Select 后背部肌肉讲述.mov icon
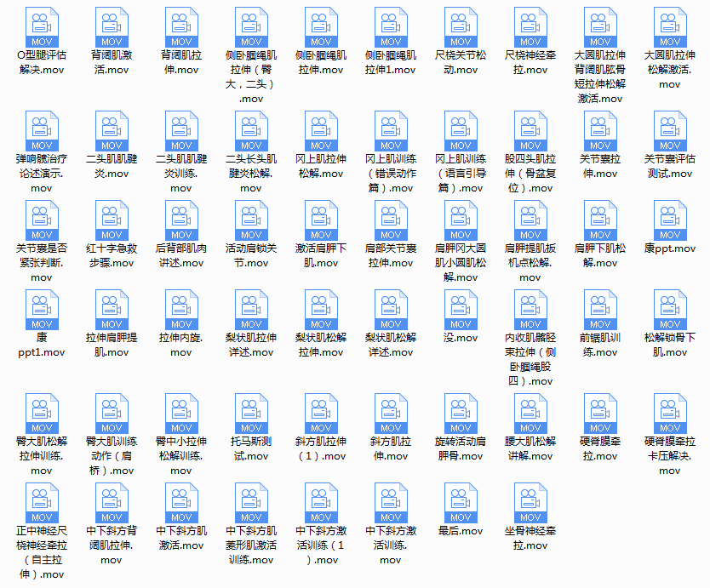 click(181, 220)
